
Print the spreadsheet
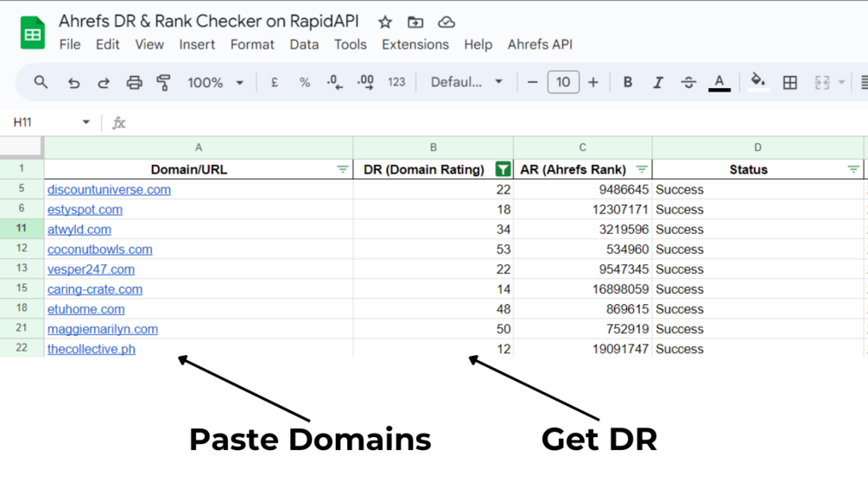point(134,82)
